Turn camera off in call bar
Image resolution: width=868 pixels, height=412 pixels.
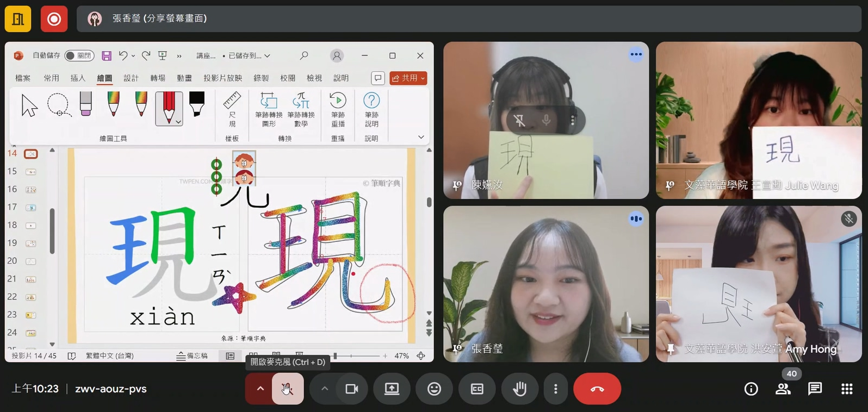pyautogui.click(x=352, y=389)
